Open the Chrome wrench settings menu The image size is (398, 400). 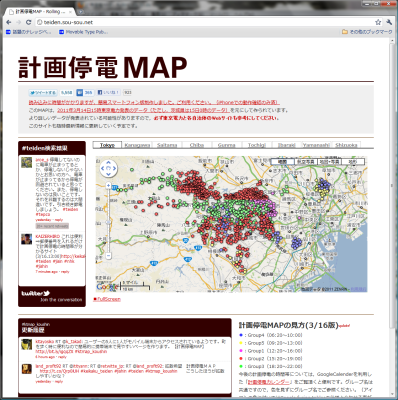tap(389, 22)
